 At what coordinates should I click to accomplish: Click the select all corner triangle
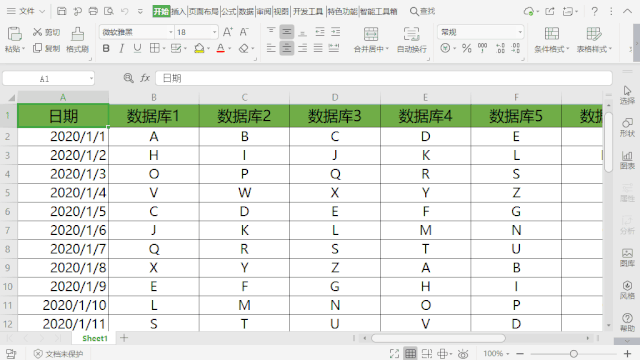(x=11, y=98)
